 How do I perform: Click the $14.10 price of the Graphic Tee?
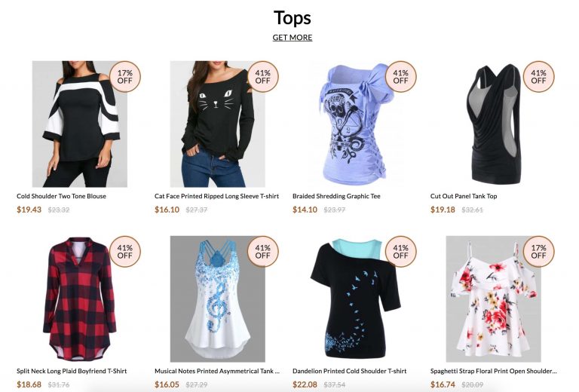tap(305, 210)
